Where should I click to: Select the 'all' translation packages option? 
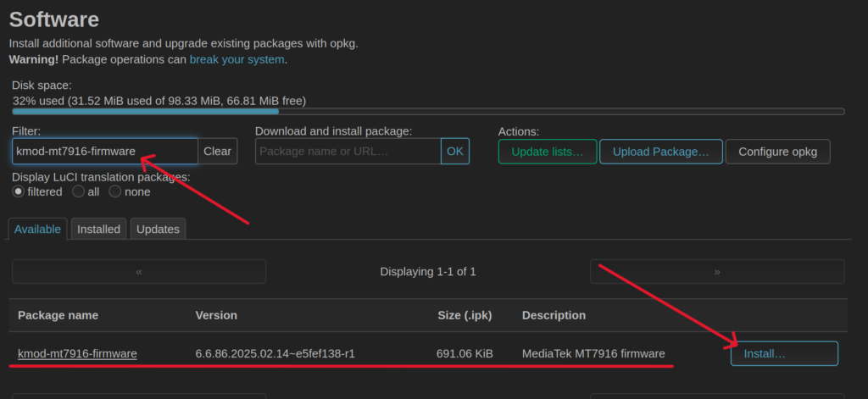[x=79, y=191]
